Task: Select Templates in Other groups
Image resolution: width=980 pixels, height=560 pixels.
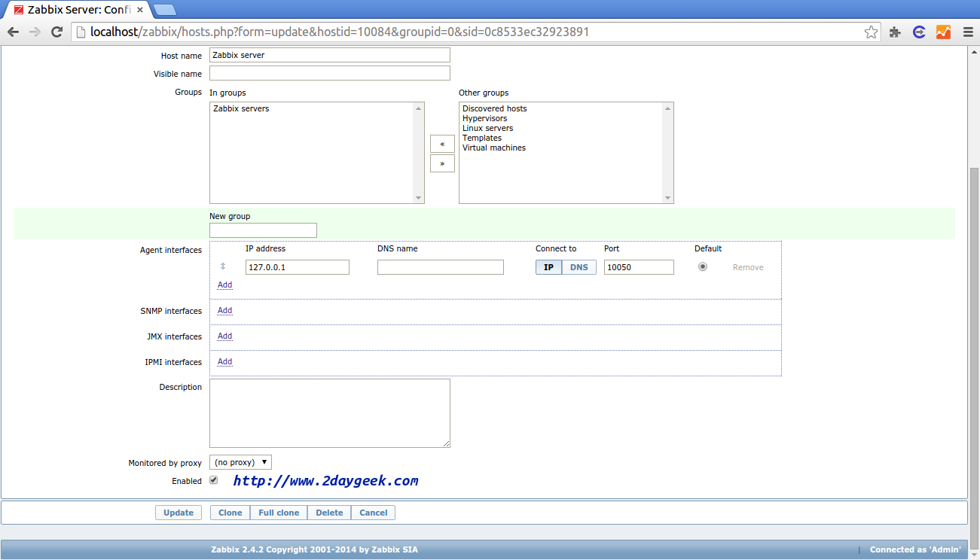Action: click(x=482, y=138)
